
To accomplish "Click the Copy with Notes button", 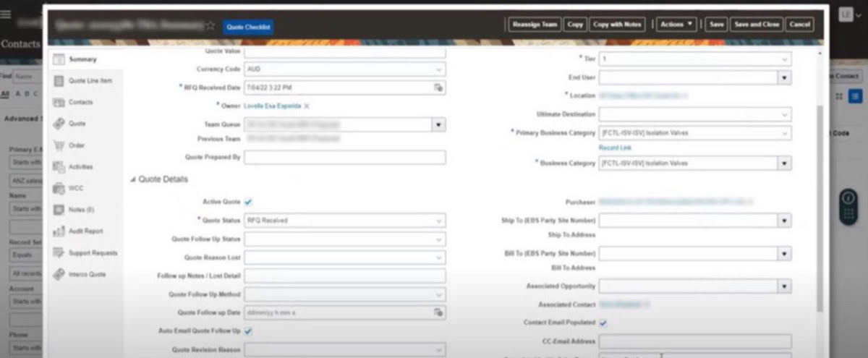I will [617, 25].
